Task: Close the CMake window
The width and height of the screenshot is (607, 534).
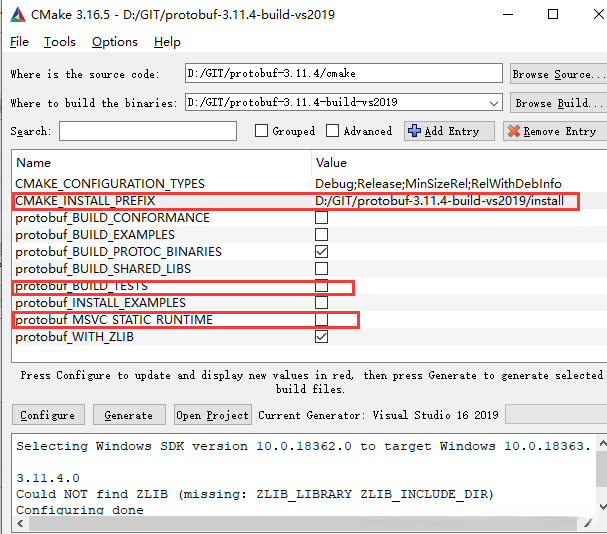Action: (x=598, y=14)
